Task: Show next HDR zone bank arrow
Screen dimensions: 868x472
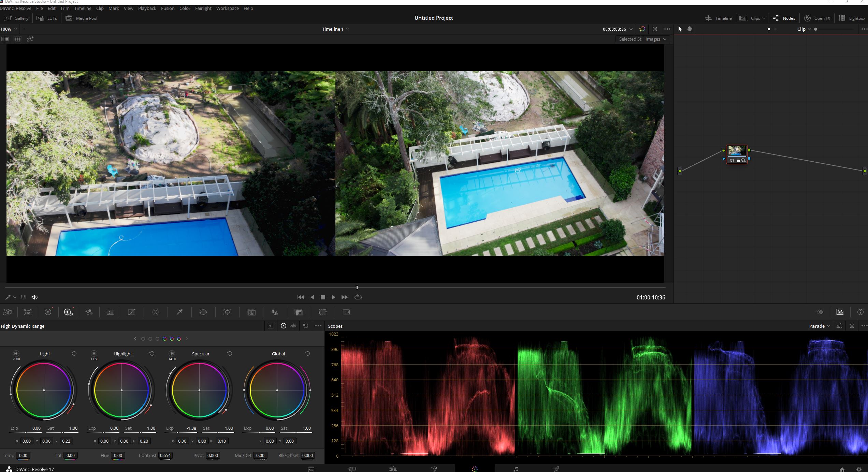Action: 187,339
